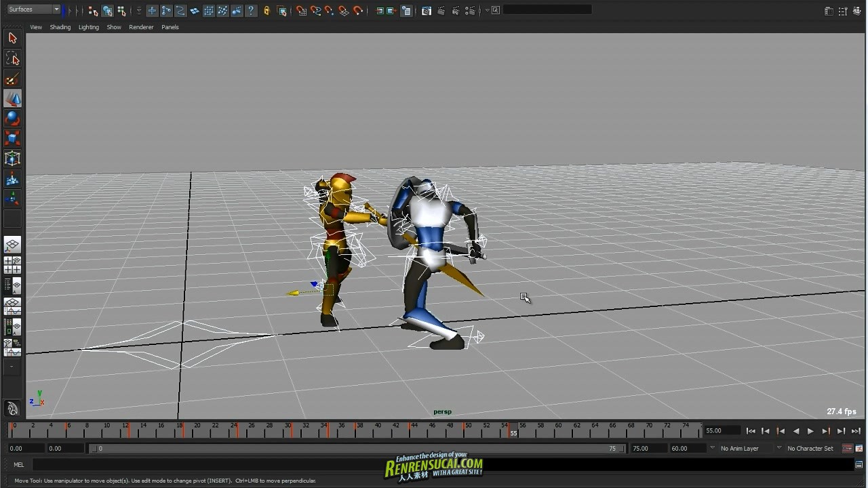Viewport: 868px width, 488px height.
Task: Switch to single perspective view layout
Action: point(12,245)
